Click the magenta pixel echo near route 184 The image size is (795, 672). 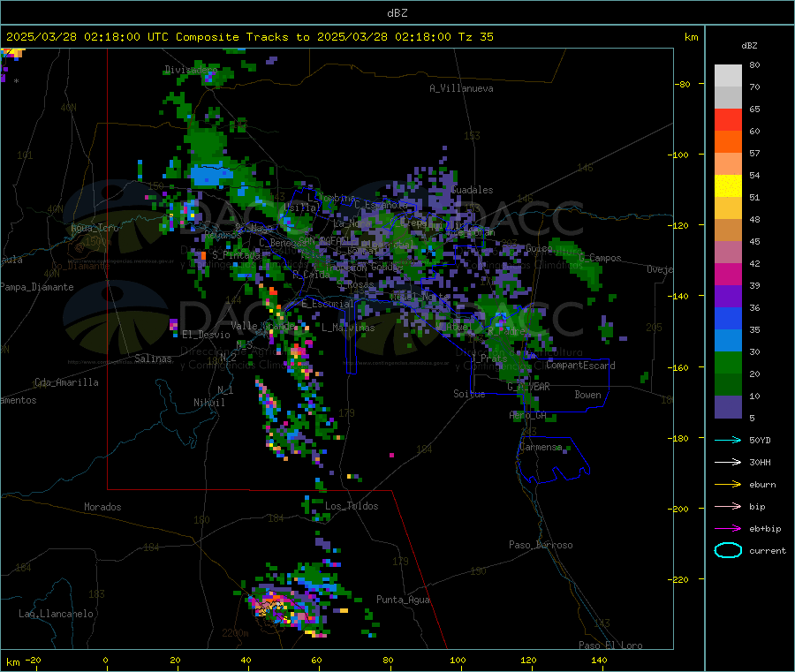pos(391,455)
